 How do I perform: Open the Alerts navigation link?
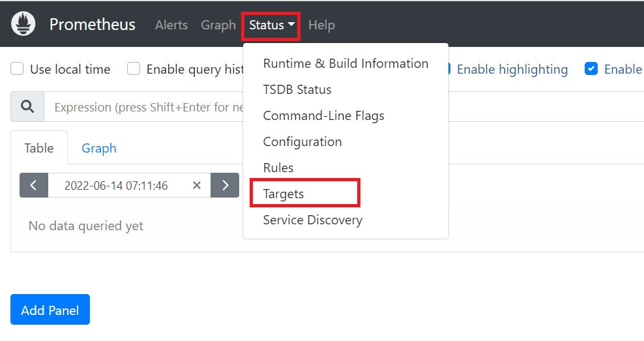[x=171, y=25]
